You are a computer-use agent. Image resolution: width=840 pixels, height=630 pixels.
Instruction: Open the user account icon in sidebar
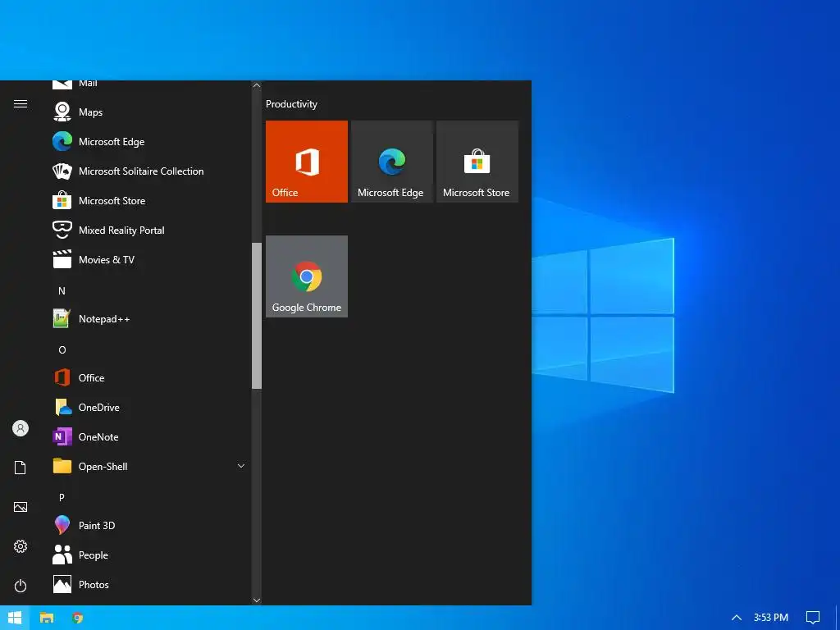pyautogui.click(x=21, y=428)
